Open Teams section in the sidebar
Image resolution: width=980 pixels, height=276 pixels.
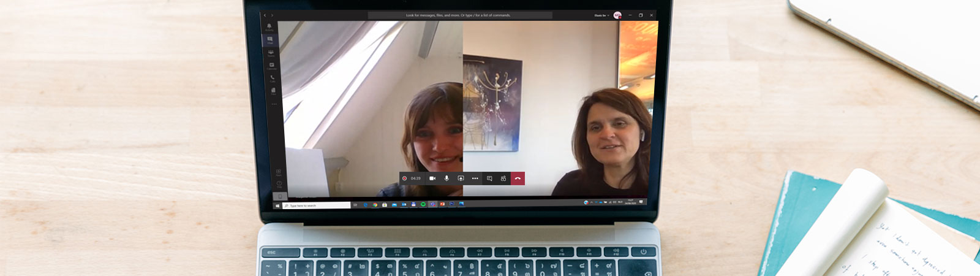tap(270, 53)
